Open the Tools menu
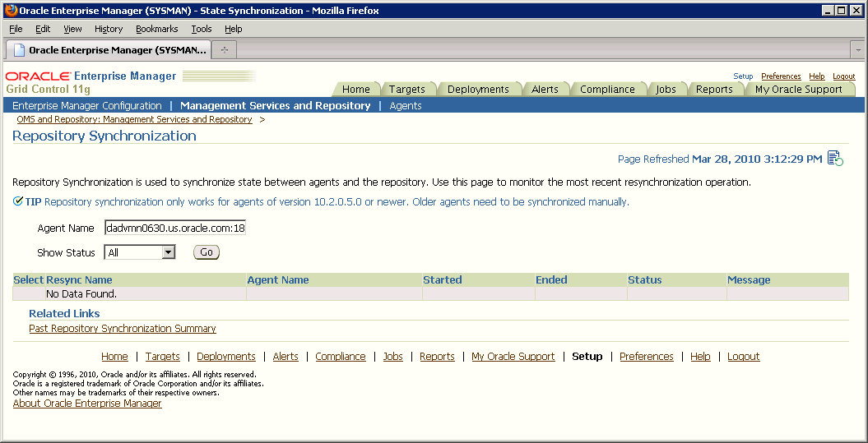 coord(202,29)
